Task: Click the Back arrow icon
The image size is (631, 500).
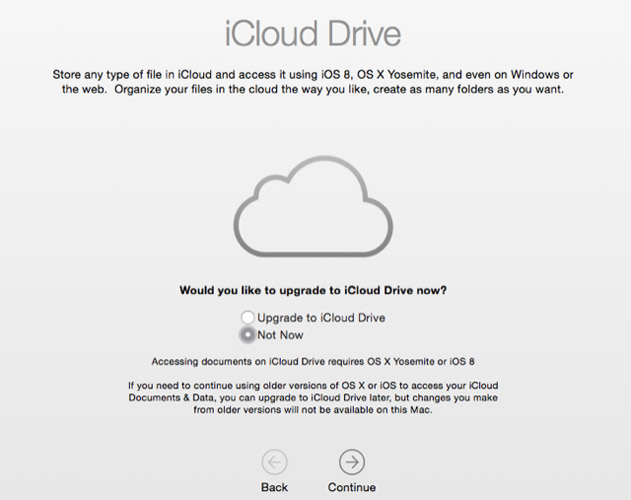Action: (274, 461)
